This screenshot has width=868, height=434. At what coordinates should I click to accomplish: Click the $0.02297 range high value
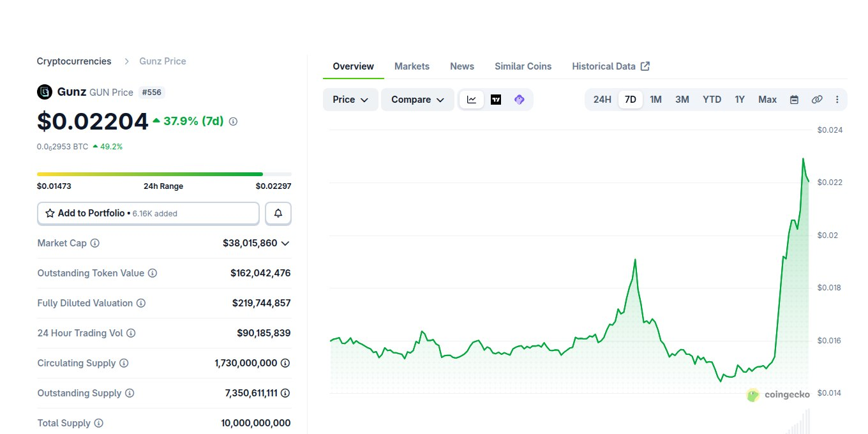click(274, 186)
